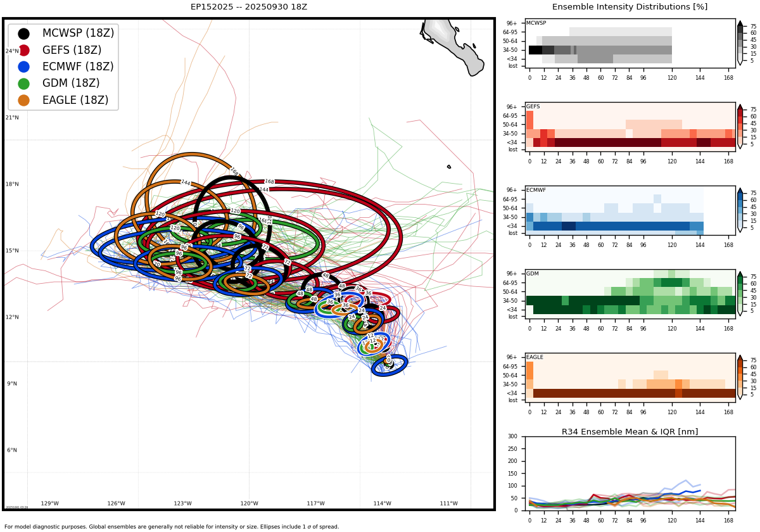Click the 114°W longitude label
This screenshot has height=532, width=760.
click(x=383, y=503)
